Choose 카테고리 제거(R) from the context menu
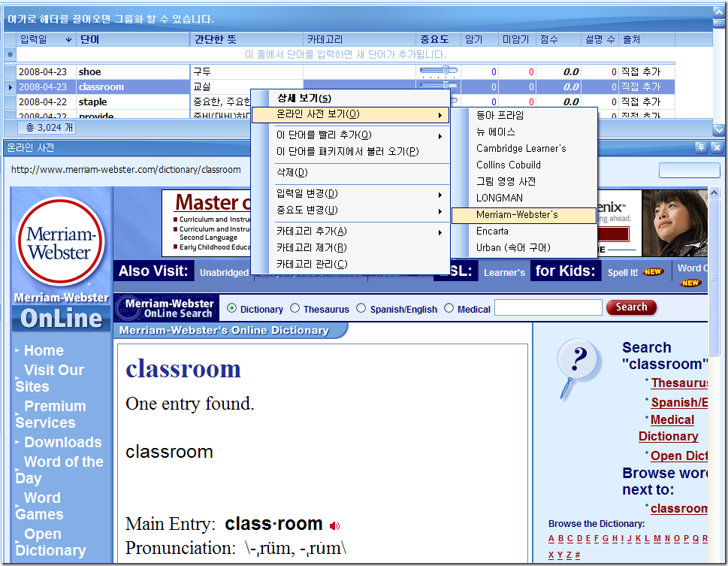This screenshot has height=566, width=728. [351, 248]
